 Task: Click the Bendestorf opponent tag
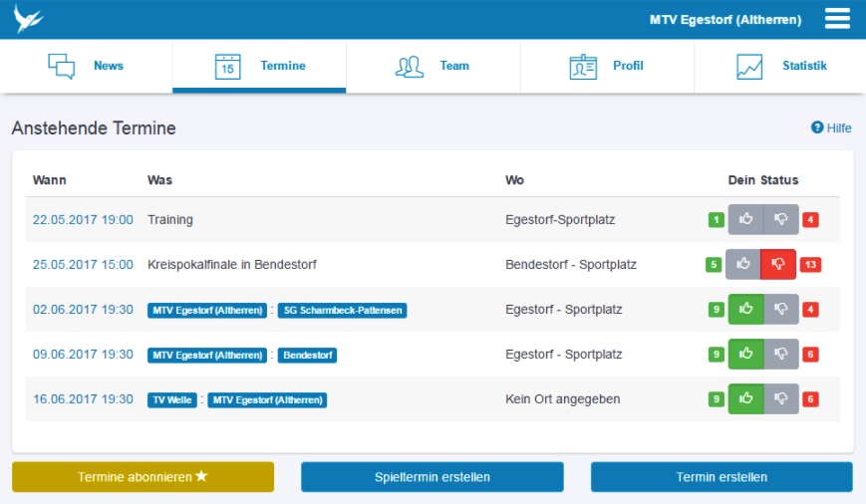pos(308,355)
